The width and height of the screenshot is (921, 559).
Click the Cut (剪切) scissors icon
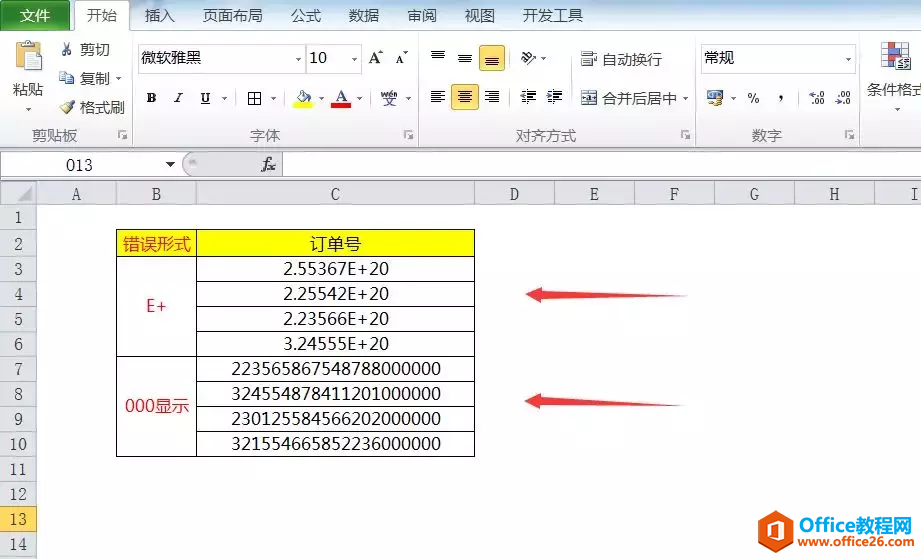point(66,49)
